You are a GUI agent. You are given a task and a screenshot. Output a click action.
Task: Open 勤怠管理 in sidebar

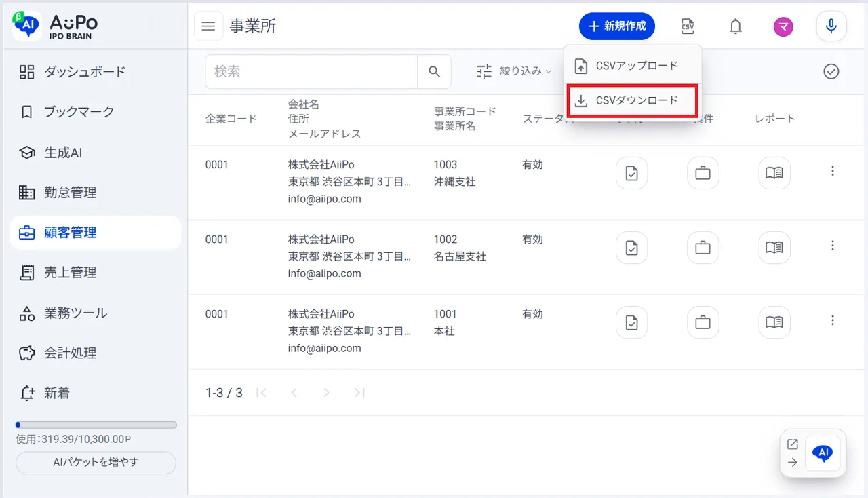pos(96,193)
